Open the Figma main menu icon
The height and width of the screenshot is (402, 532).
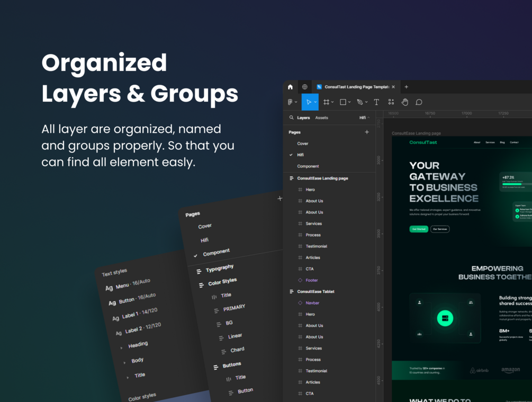[290, 102]
